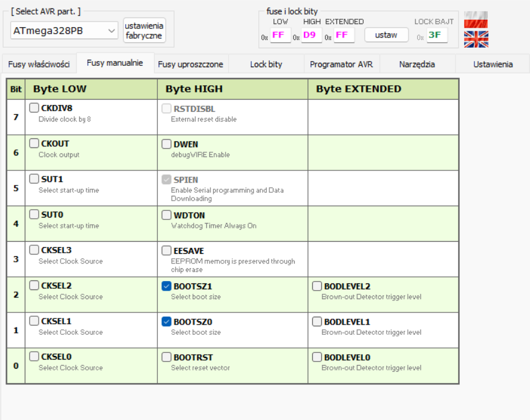
Task: Enable the BOOTRST reset vector checkbox
Action: (x=166, y=357)
